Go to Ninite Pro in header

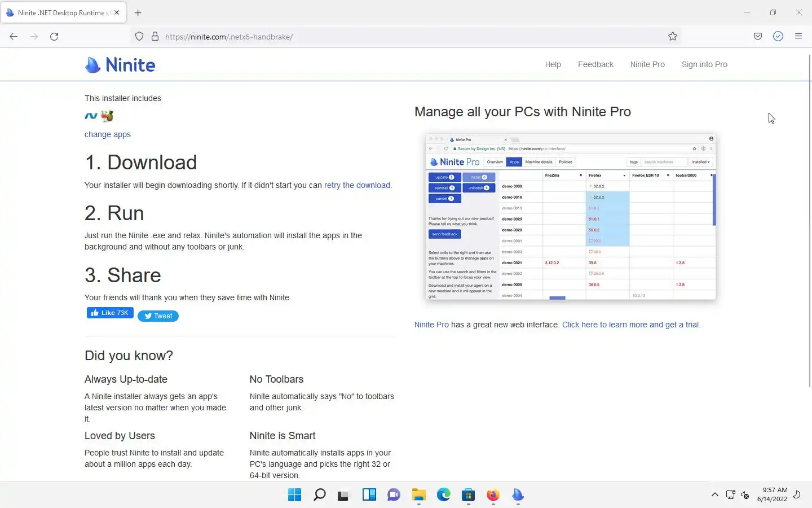(647, 64)
